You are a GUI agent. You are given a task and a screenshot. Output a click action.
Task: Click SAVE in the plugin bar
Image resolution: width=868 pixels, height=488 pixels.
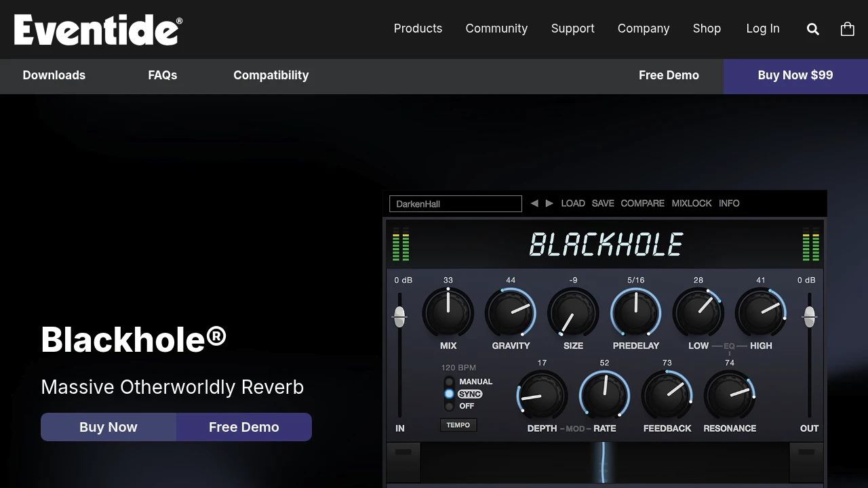coord(603,203)
